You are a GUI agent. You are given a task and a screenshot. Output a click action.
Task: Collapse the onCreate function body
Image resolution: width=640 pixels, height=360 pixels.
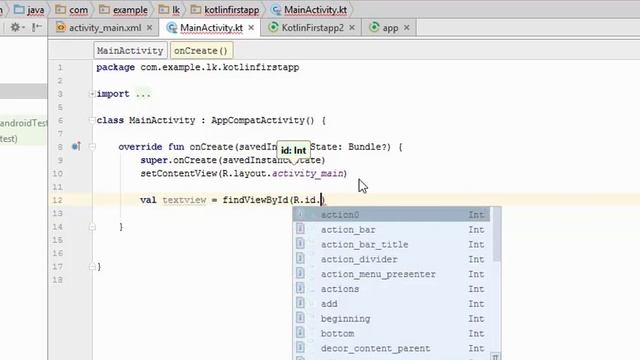(x=92, y=147)
